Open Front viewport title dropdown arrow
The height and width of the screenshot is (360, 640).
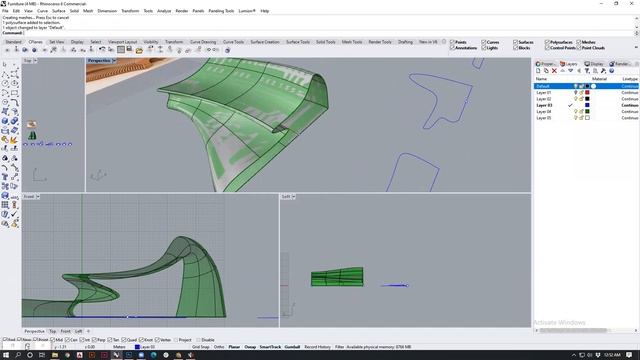38,197
